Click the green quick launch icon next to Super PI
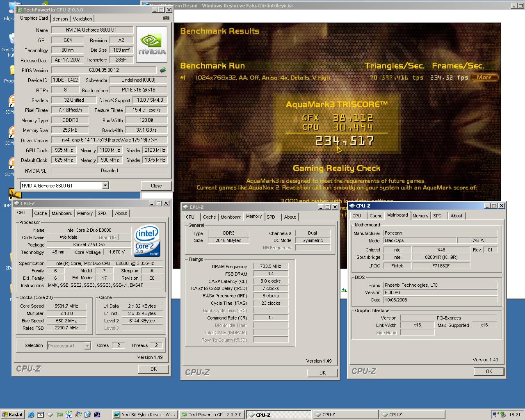 point(59,415)
